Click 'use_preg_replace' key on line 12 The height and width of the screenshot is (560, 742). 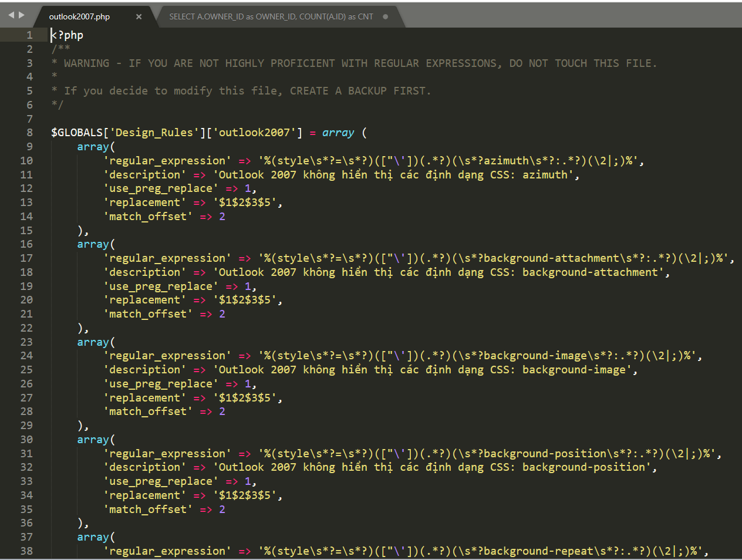161,188
